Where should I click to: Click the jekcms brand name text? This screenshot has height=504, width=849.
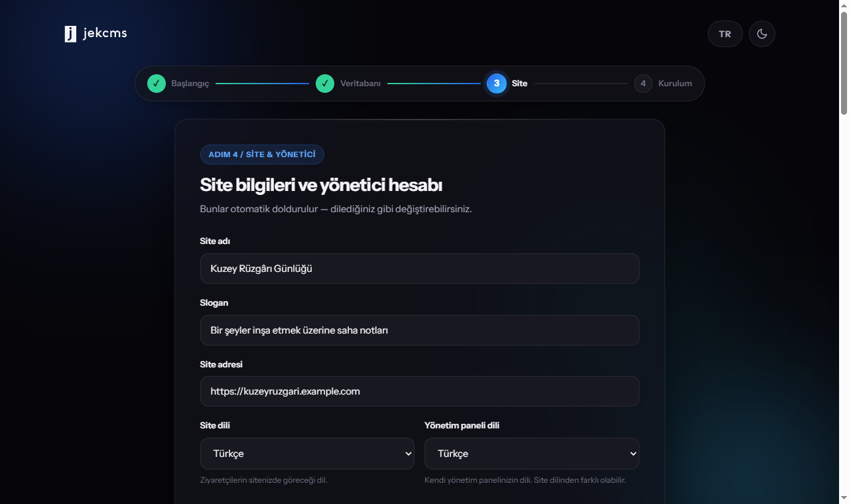point(105,33)
